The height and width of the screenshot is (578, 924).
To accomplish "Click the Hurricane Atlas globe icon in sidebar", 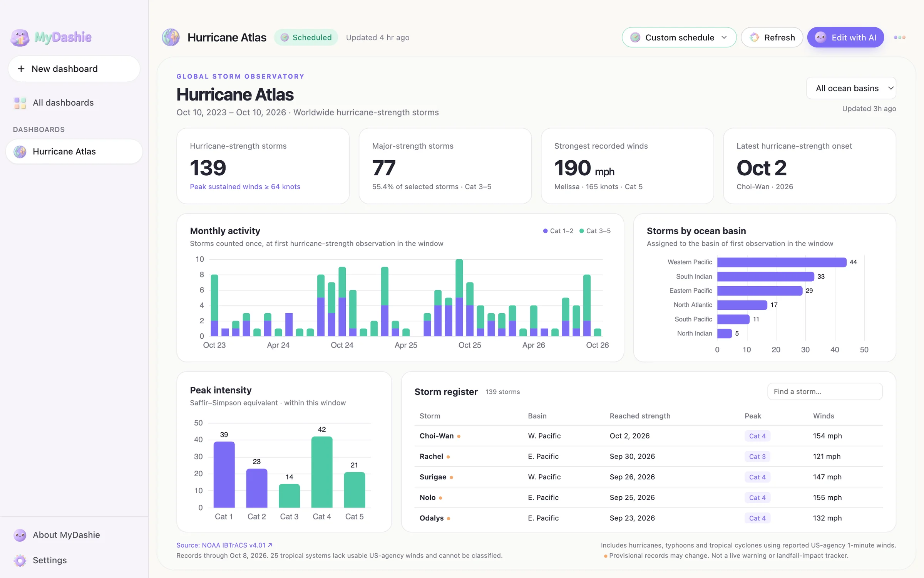I will (20, 151).
